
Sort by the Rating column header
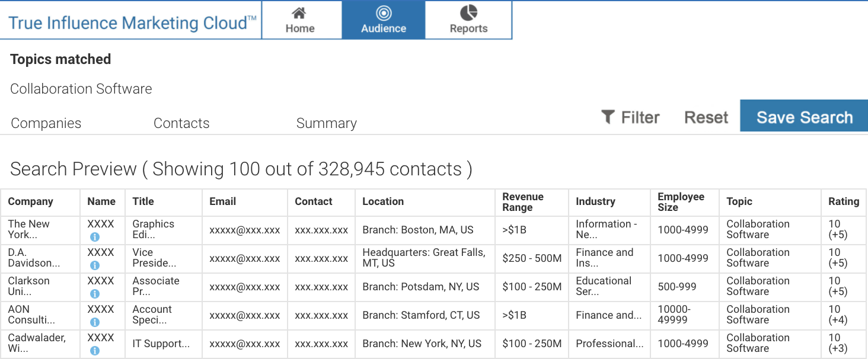(843, 201)
